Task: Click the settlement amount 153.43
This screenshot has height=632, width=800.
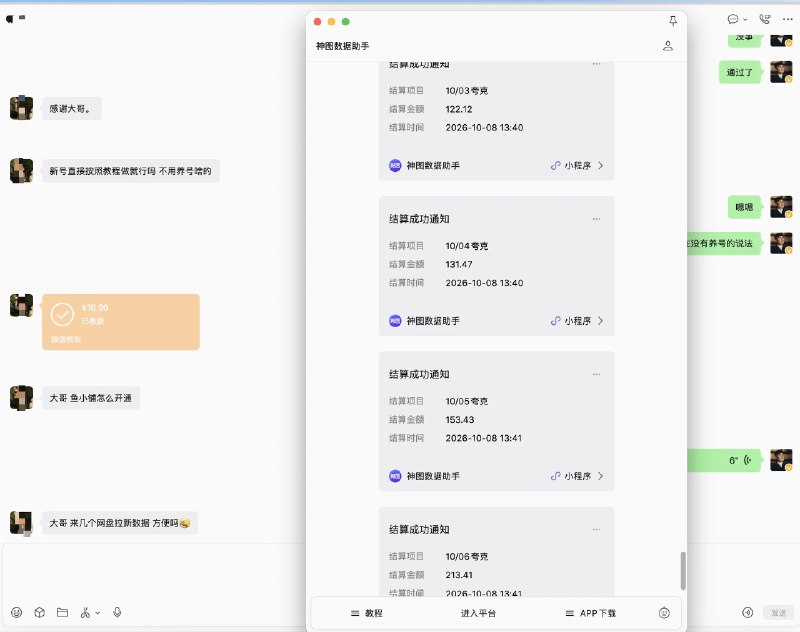Action: 460,420
